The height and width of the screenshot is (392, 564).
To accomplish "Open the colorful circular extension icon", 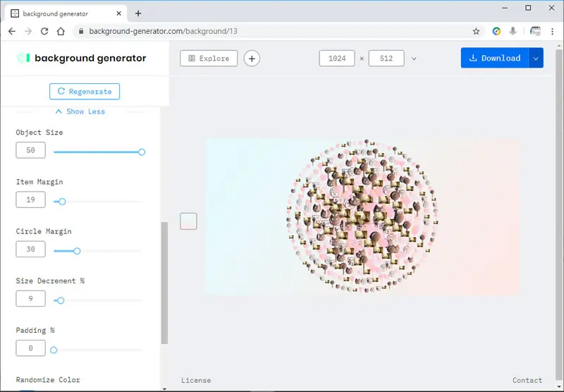I will pos(496,31).
